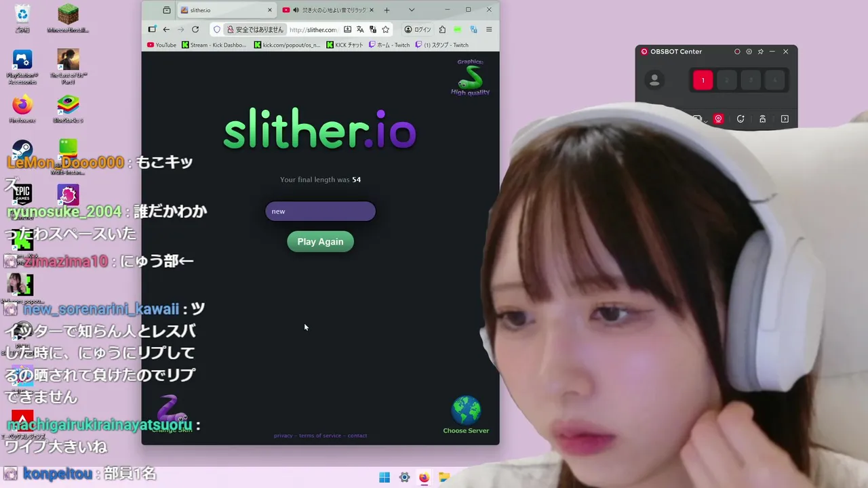868x488 pixels.
Task: Click the user profile avatar in OBSBOT Center
Action: tap(654, 80)
